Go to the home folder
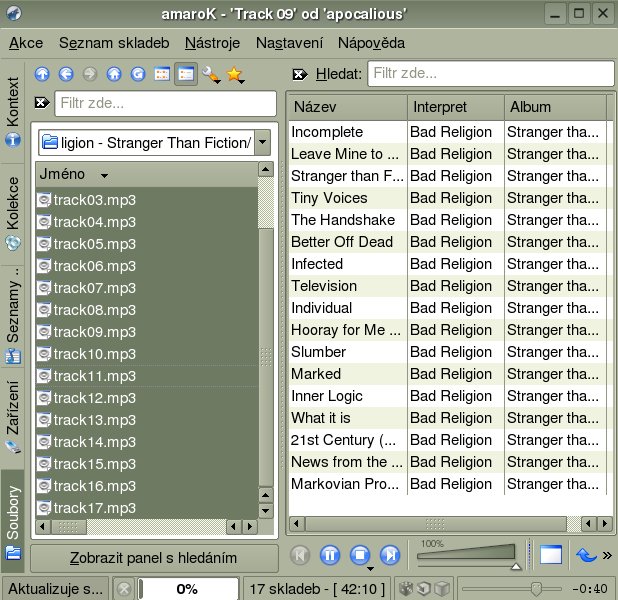Image resolution: width=618 pixels, height=600 pixels. pyautogui.click(x=114, y=74)
